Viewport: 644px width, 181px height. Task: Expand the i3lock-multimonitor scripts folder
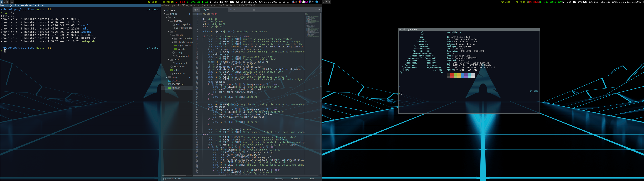[x=173, y=39]
